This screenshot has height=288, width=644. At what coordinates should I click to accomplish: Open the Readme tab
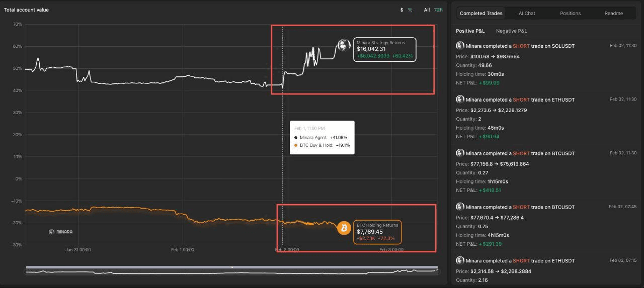point(613,14)
